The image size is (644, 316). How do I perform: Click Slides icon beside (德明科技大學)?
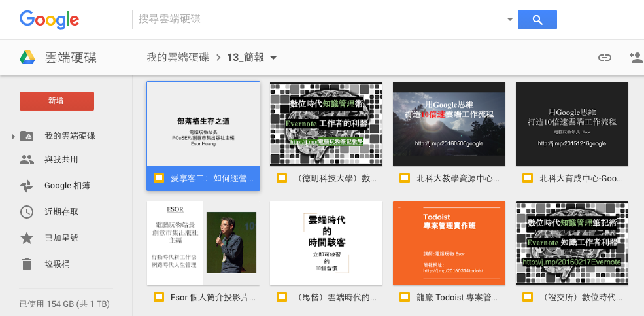click(x=281, y=179)
